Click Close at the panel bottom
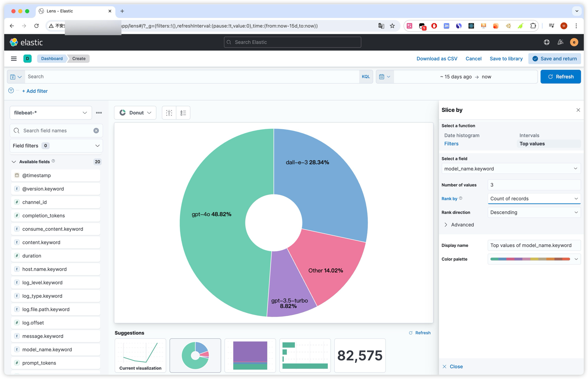 point(452,367)
